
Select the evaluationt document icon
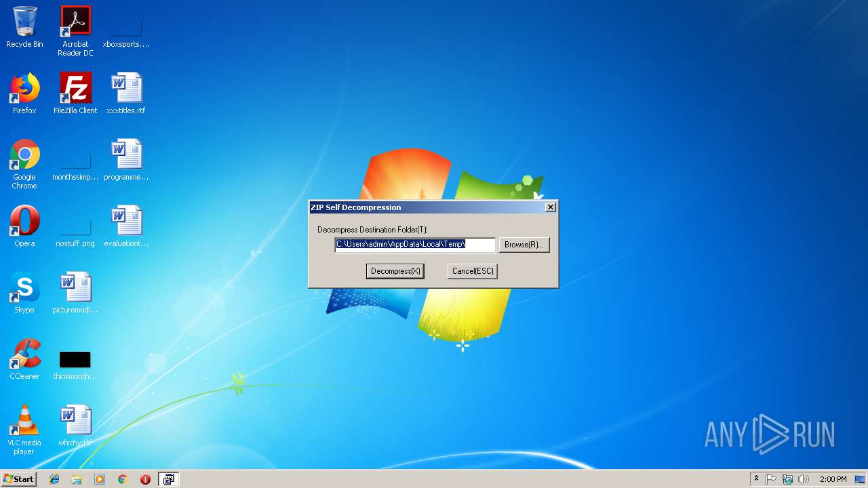(x=126, y=226)
